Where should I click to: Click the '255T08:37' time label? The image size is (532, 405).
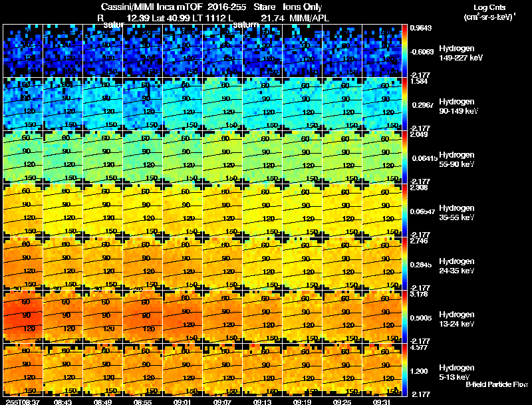[23, 402]
